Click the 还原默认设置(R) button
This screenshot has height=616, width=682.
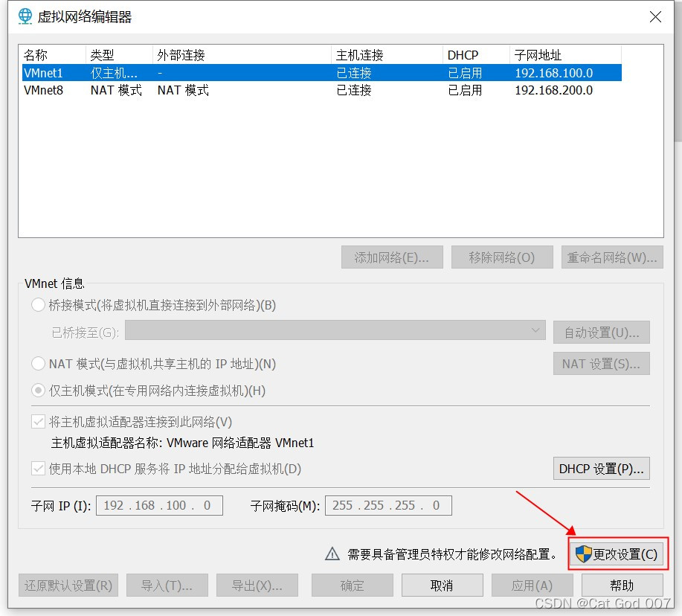point(68,585)
